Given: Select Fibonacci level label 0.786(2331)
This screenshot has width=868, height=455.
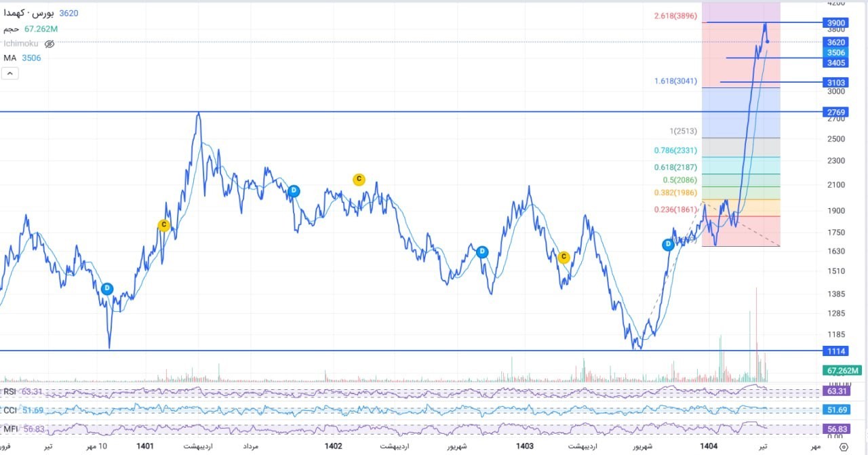Looking at the screenshot, I should (675, 151).
